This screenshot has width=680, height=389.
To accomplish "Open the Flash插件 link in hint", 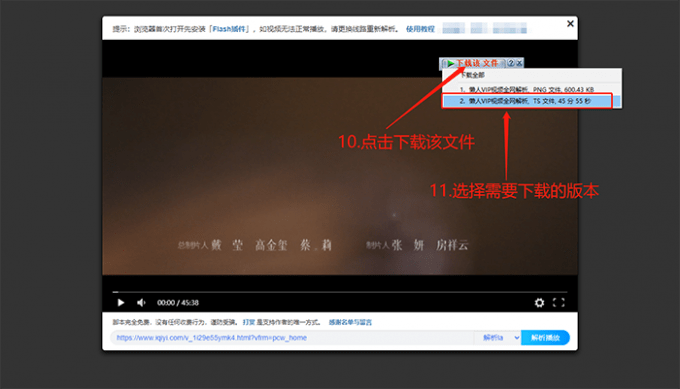I will tap(229, 29).
